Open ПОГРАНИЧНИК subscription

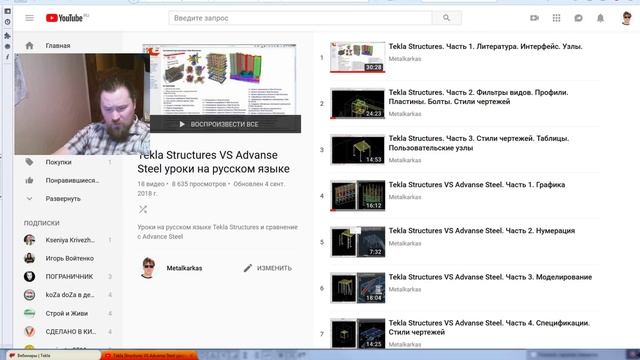tap(69, 277)
